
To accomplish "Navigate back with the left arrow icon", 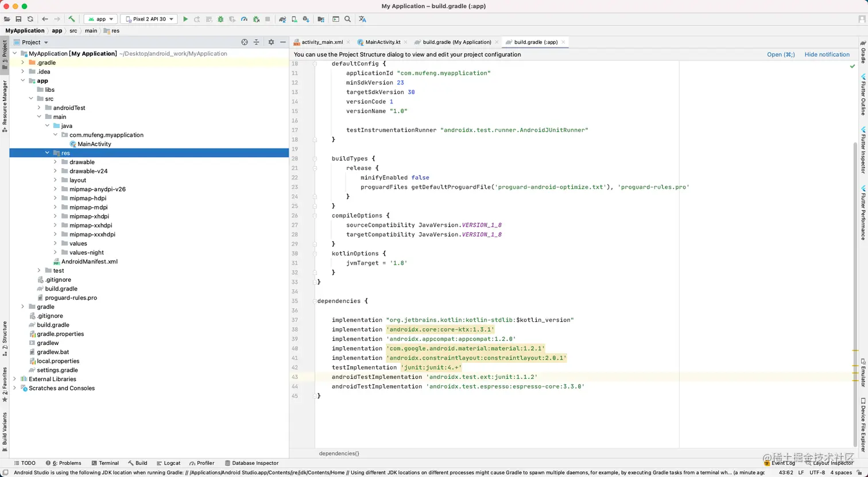I will (45, 19).
